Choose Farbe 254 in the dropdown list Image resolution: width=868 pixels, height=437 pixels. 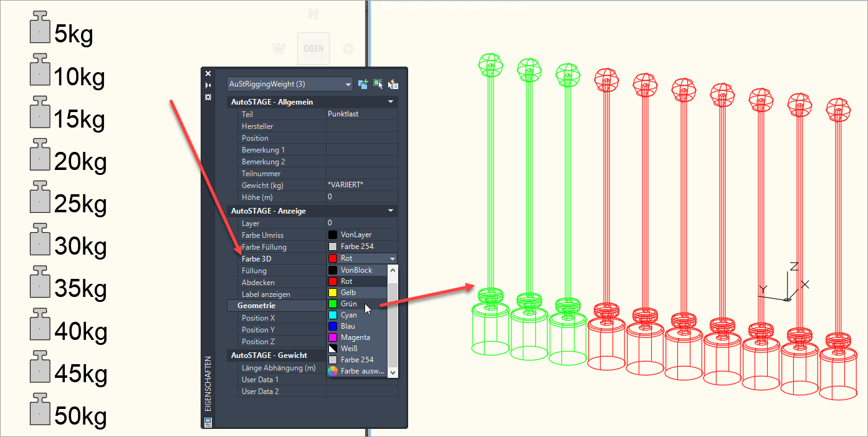coord(356,360)
